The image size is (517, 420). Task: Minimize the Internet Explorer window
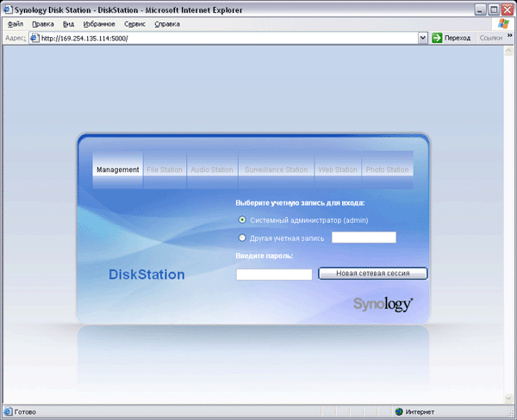(x=480, y=9)
